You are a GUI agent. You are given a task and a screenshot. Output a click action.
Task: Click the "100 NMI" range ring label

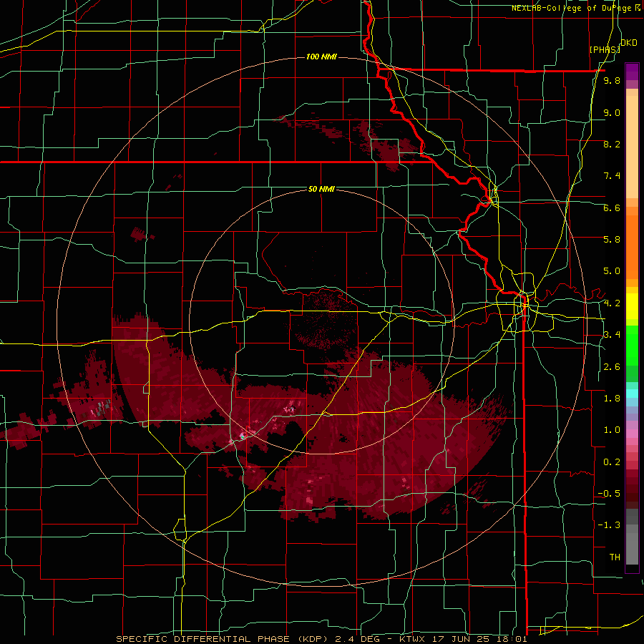pyautogui.click(x=321, y=57)
